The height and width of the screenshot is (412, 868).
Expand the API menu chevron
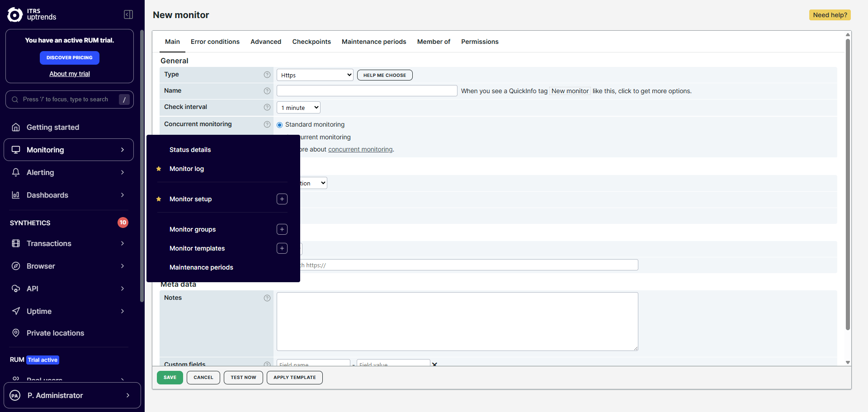[x=123, y=289]
